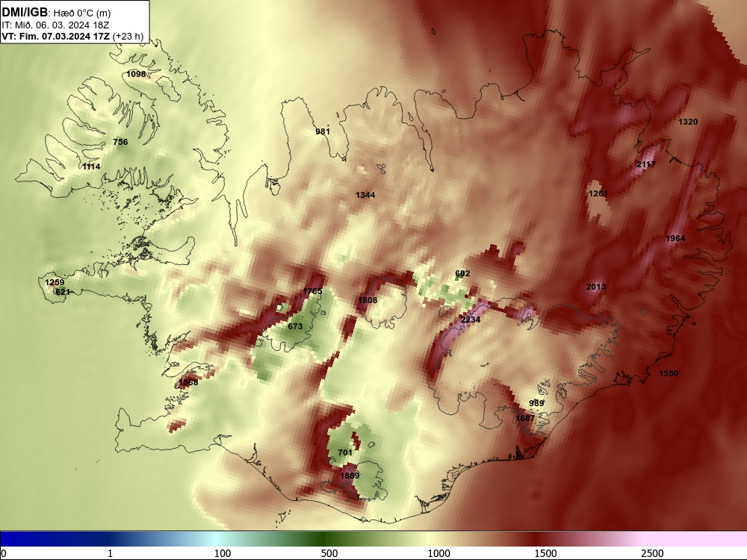Viewport: 747px width, 560px height.
Task: Click the 981 height label
Action: click(x=323, y=131)
